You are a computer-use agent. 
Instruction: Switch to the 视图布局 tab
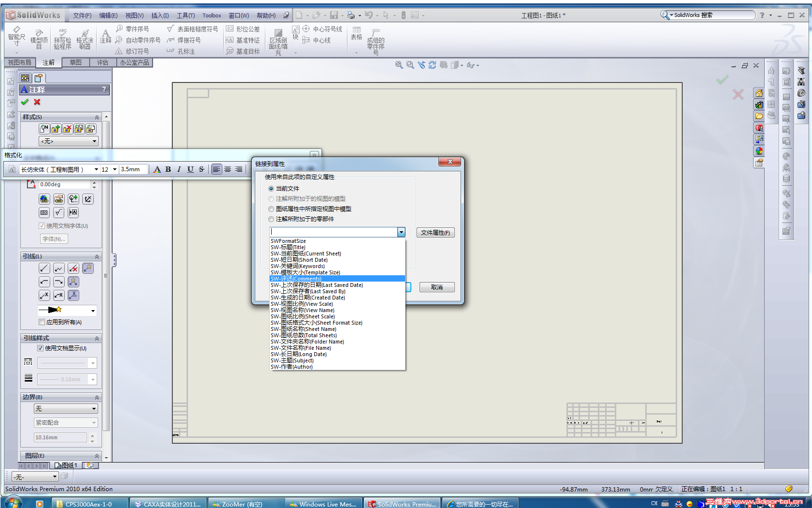coord(20,62)
